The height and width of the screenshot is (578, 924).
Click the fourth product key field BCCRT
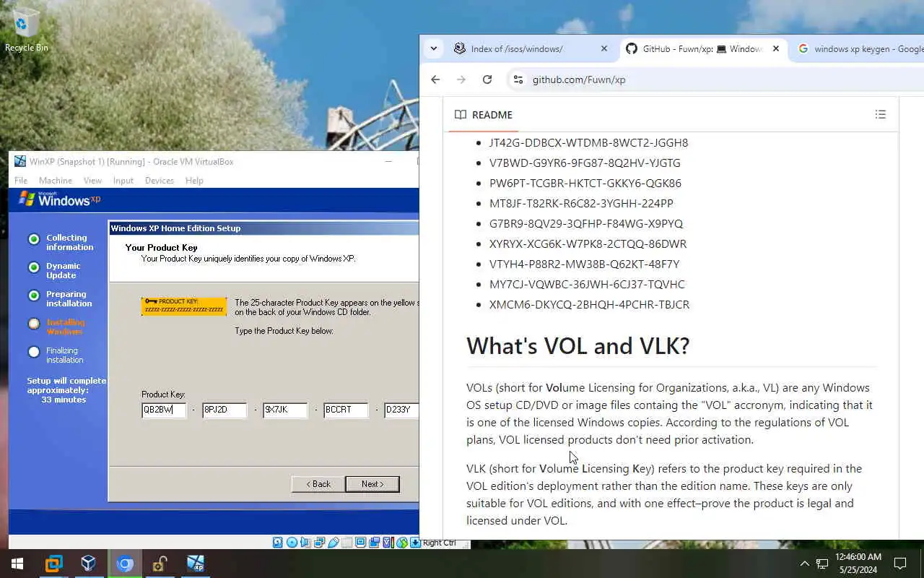tap(346, 410)
